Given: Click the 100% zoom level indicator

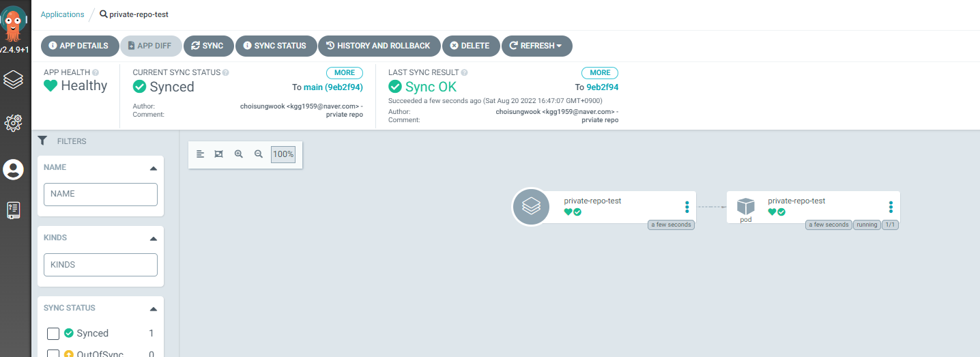Looking at the screenshot, I should coord(283,154).
